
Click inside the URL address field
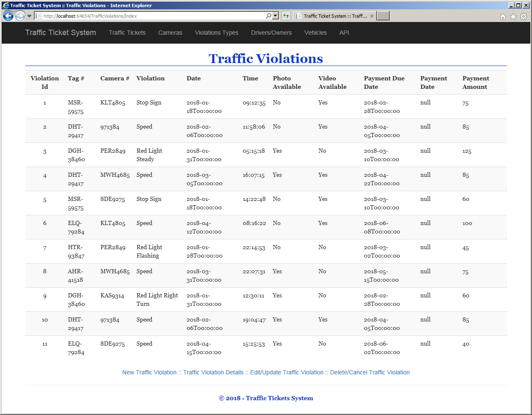point(152,16)
